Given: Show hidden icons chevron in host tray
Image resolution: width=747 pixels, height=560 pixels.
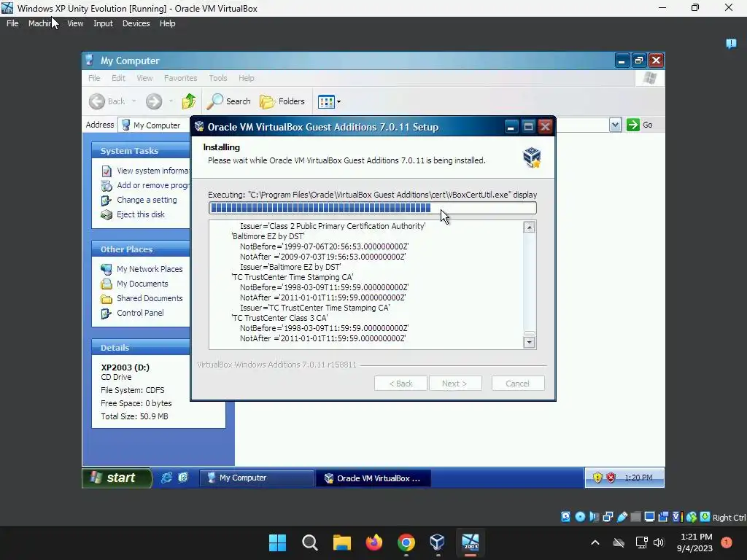Looking at the screenshot, I should coord(595,542).
